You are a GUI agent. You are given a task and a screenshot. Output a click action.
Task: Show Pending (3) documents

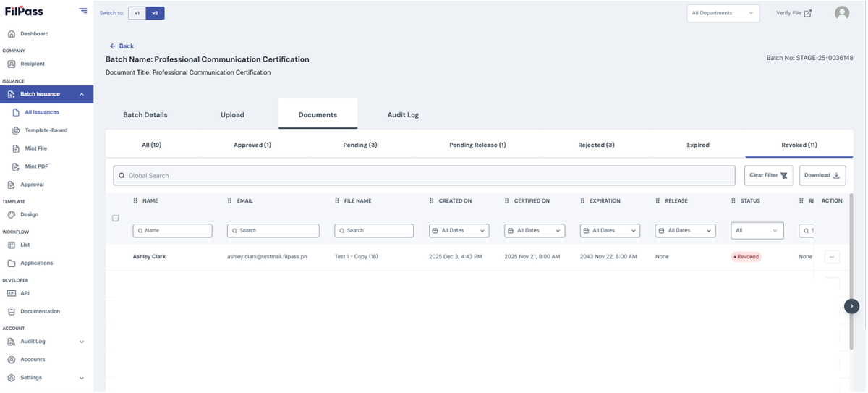click(360, 145)
